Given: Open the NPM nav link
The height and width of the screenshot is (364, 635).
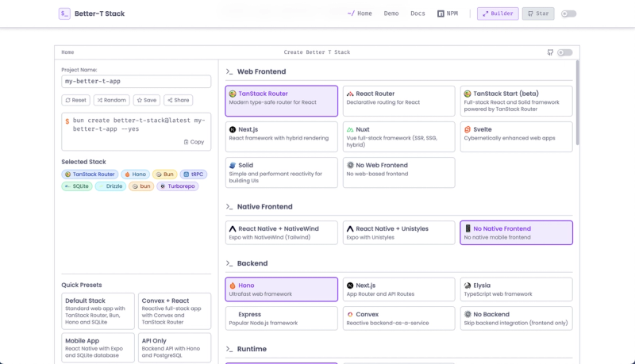Looking at the screenshot, I should pyautogui.click(x=448, y=13).
